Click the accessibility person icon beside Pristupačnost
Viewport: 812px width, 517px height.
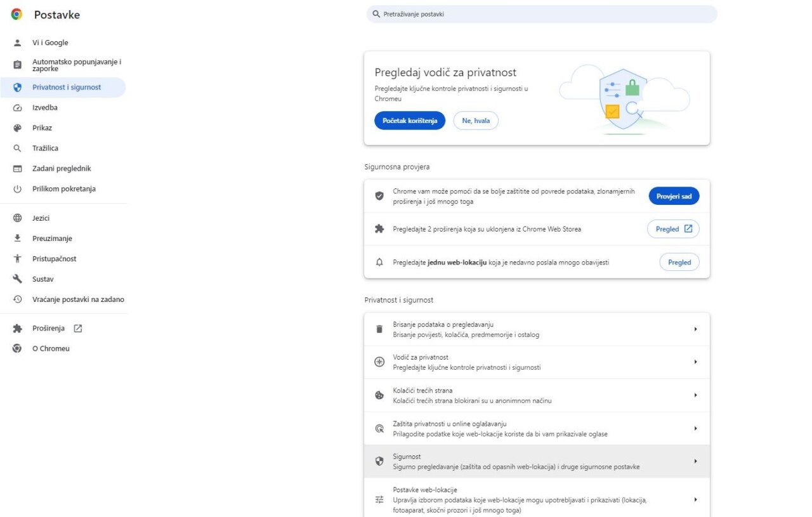click(17, 258)
